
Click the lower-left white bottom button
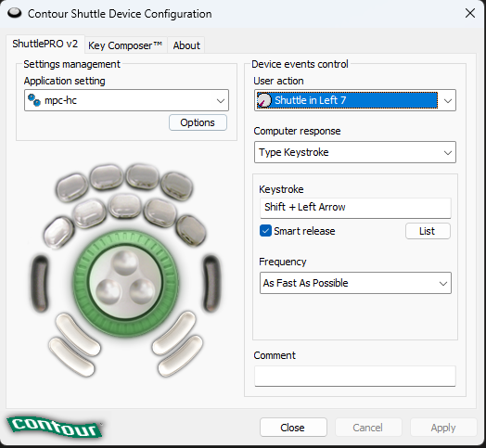71,357
